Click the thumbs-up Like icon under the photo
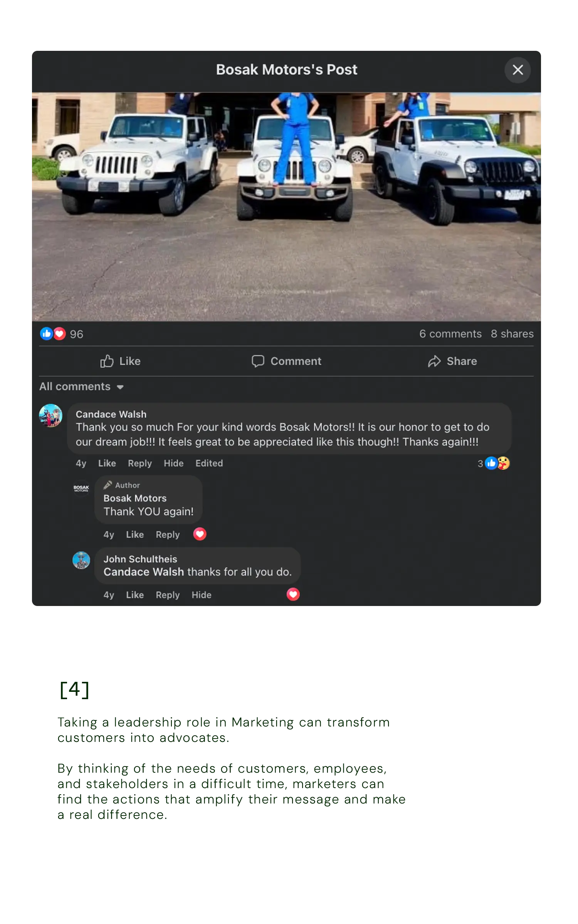The width and height of the screenshot is (578, 924). coord(107,361)
